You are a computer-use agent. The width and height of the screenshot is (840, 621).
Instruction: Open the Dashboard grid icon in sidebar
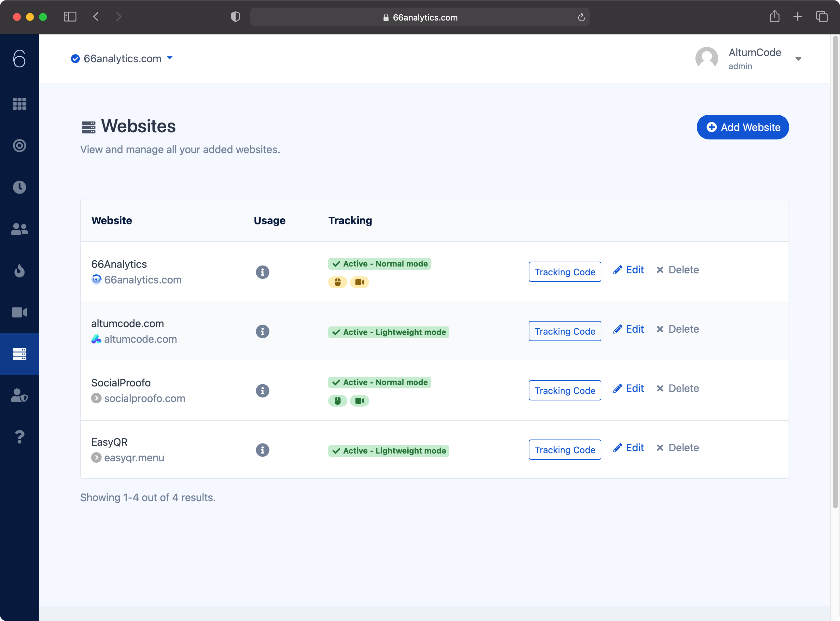(x=19, y=104)
